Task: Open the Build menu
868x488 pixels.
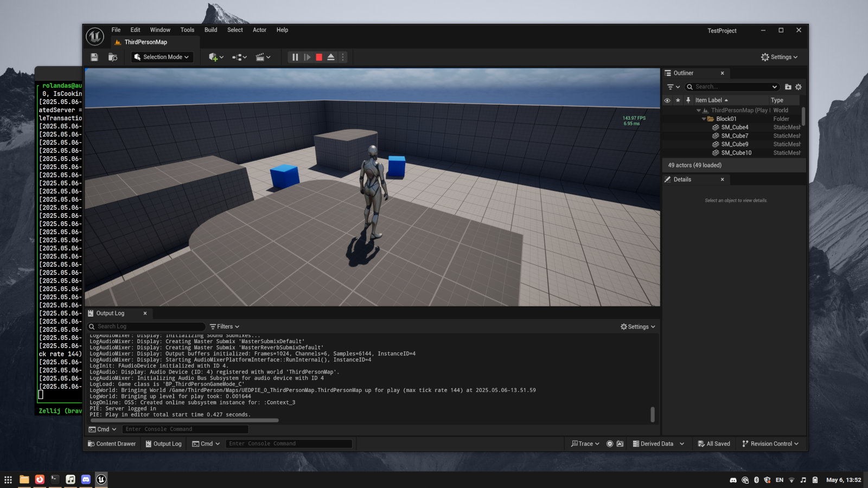Action: point(210,30)
